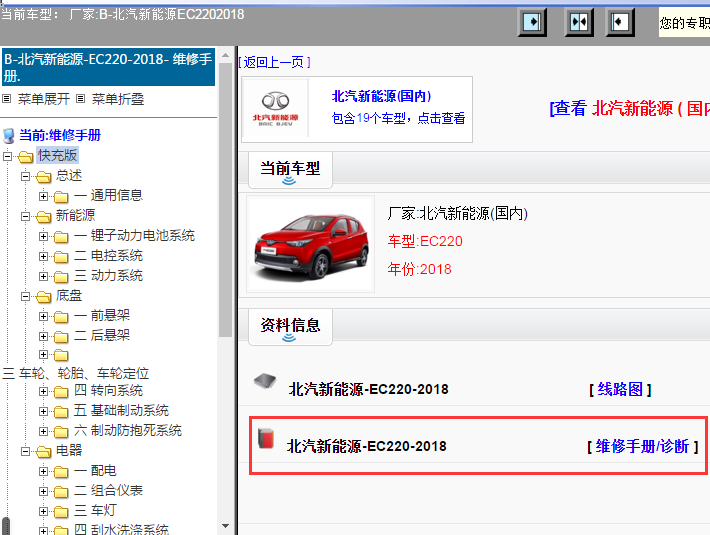Select 三 车轮、轮胎、车轮定位 item
The width and height of the screenshot is (710, 535).
click(76, 373)
